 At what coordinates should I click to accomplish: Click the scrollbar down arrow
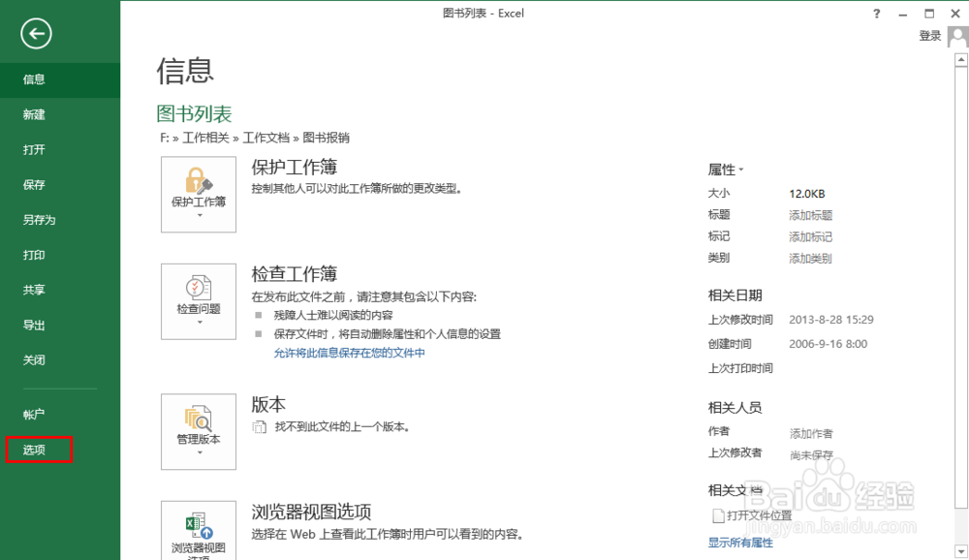click(961, 550)
